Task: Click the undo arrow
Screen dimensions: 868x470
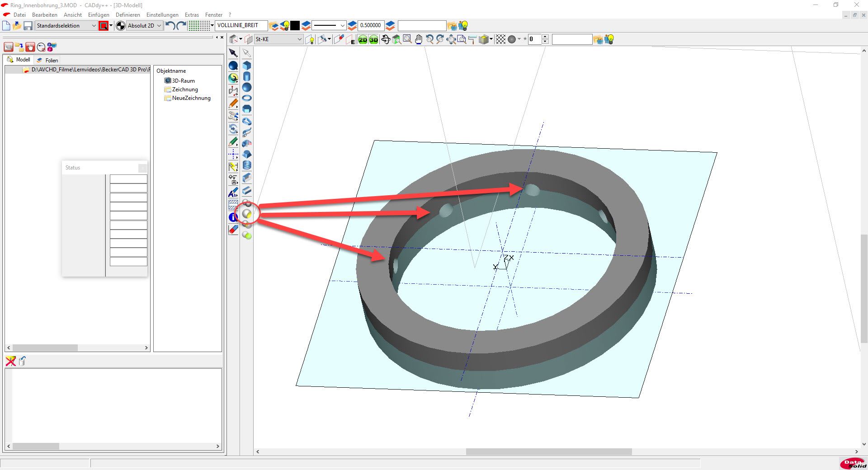Action: tap(170, 26)
